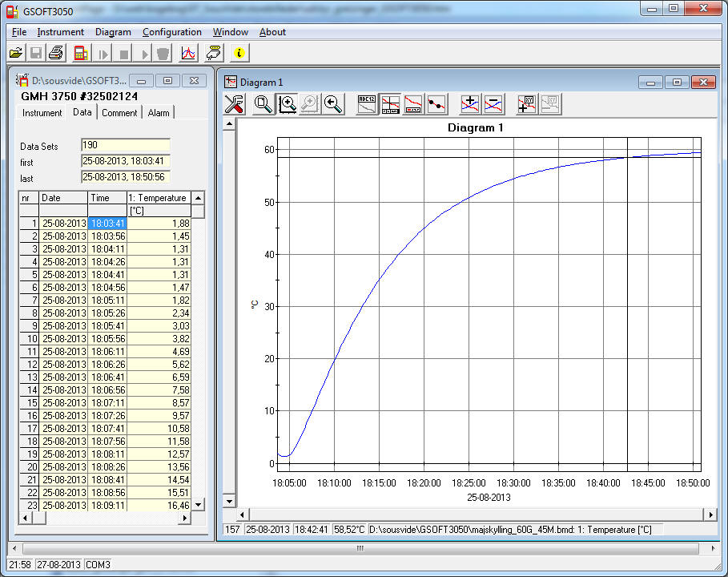728x577 pixels.
Task: Click the red instrument device icon
Action: [x=81, y=53]
